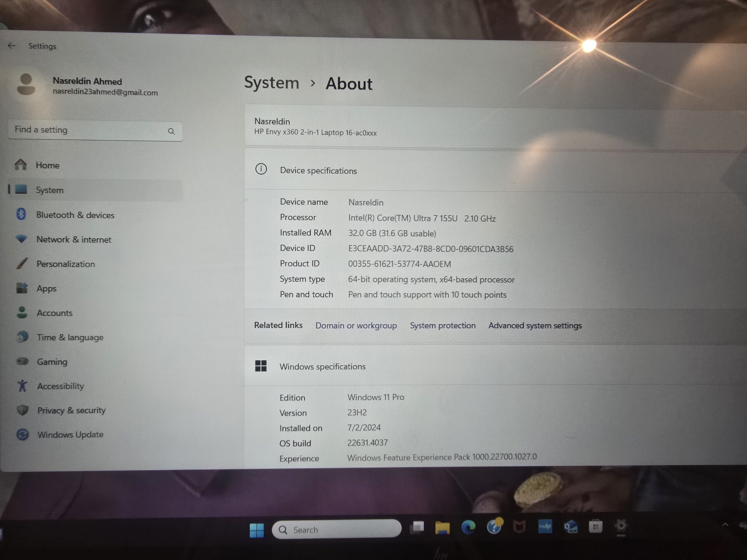Open the Accessibility section
The height and width of the screenshot is (560, 747).
click(60, 386)
